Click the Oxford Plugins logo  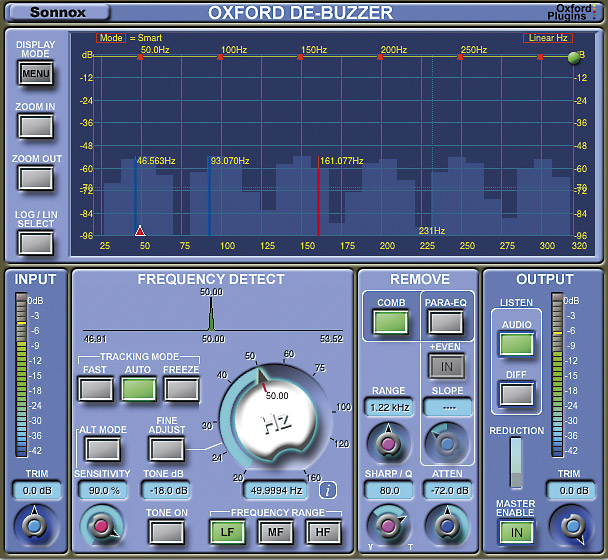tap(572, 12)
